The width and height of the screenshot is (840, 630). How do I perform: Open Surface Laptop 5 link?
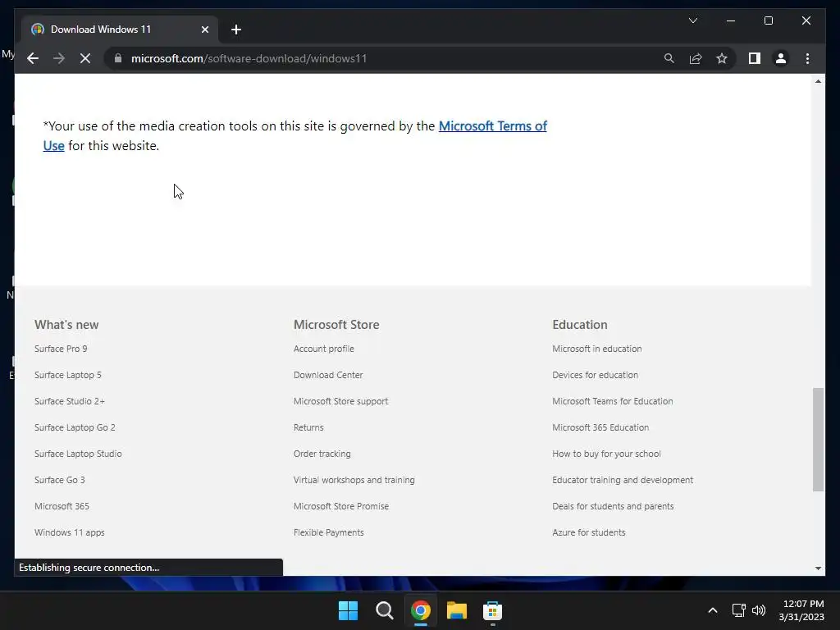[x=68, y=375]
